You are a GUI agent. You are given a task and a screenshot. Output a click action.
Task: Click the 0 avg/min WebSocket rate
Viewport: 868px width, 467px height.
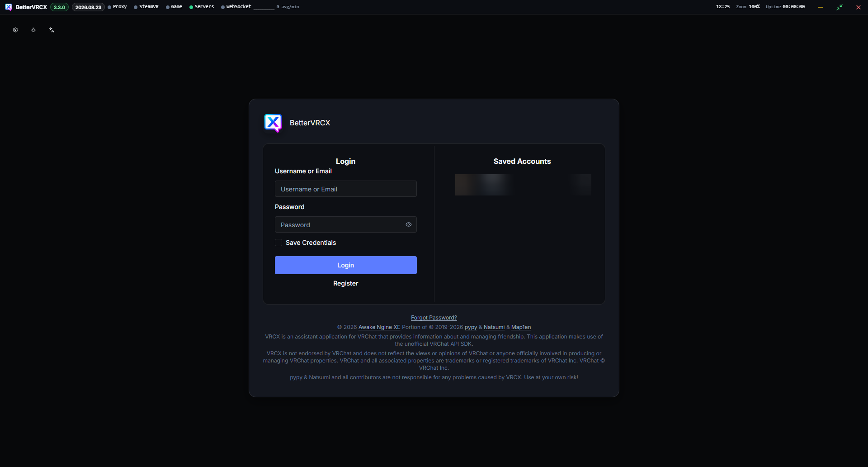(288, 7)
